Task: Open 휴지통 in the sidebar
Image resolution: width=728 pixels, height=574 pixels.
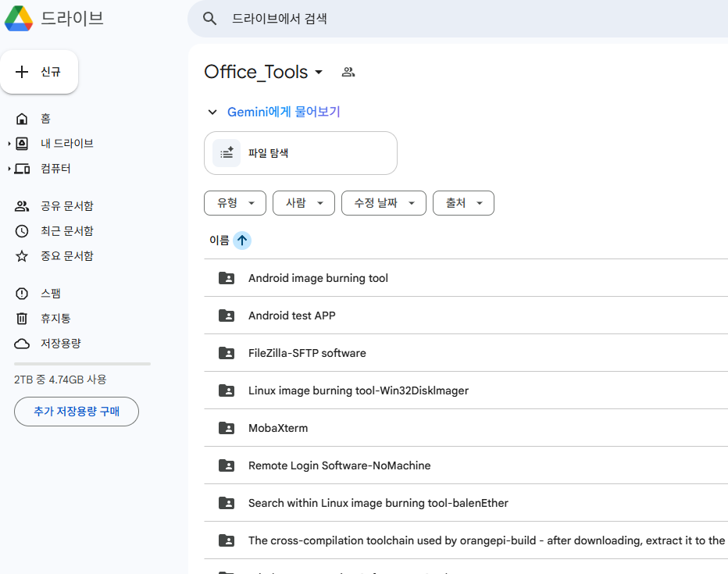Action: (55, 319)
